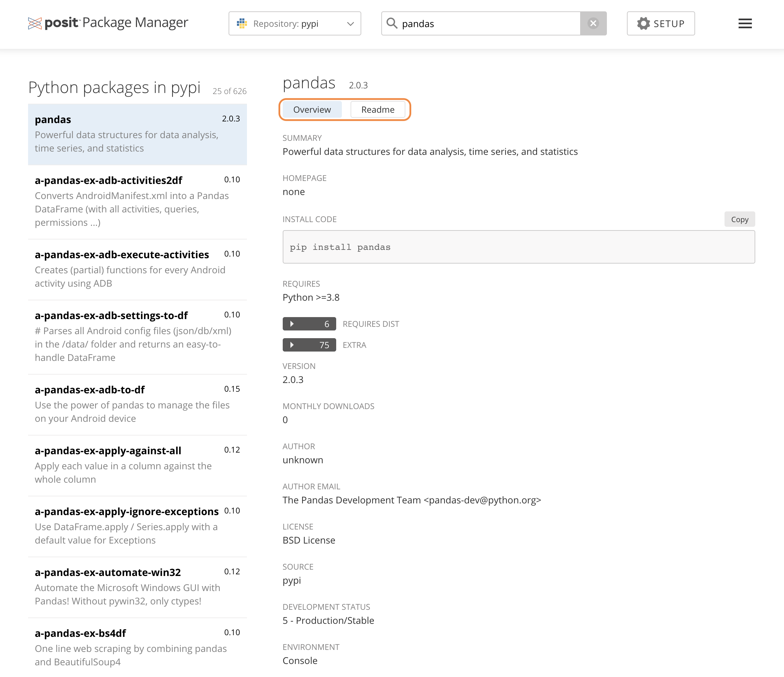Click the SETUP button
This screenshot has height=677, width=784.
(x=661, y=23)
